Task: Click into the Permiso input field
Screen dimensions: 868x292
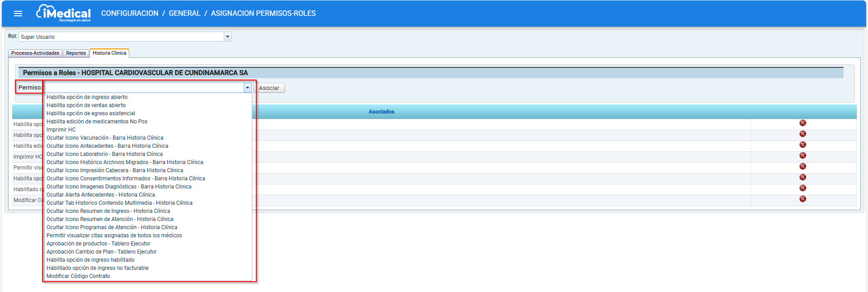Action: [144, 88]
